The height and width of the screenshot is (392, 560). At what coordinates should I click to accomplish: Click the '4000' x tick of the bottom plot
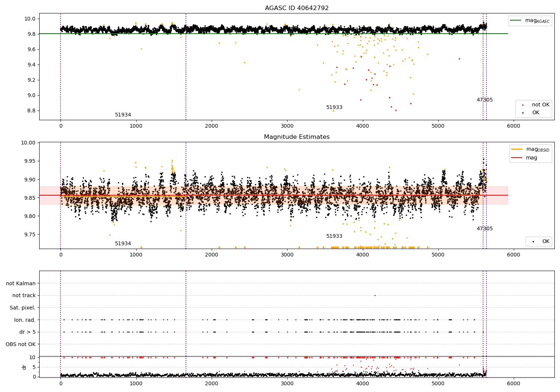pyautogui.click(x=363, y=384)
